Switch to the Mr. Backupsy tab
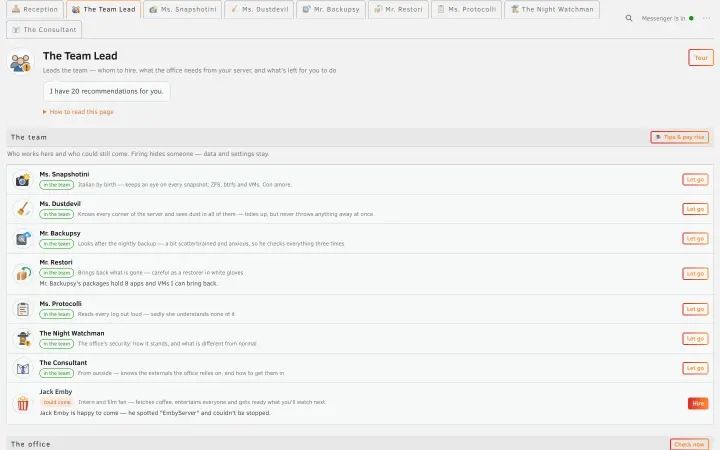This screenshot has width=720, height=450. [331, 9]
